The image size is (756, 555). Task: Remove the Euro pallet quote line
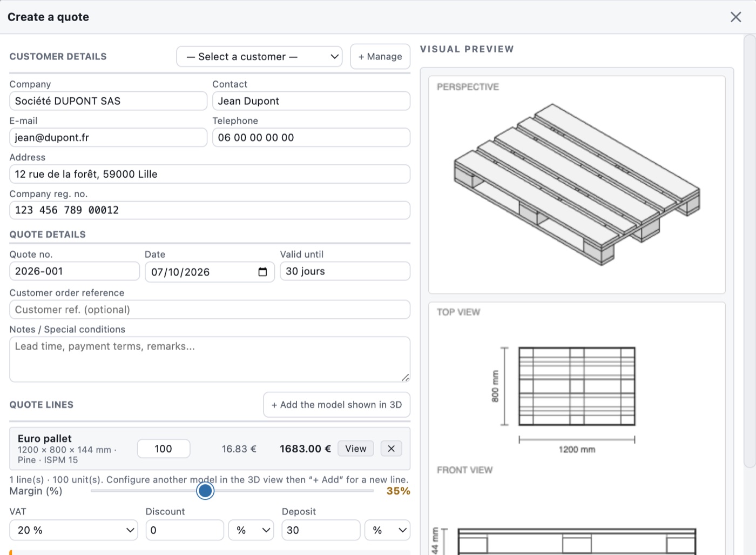click(x=391, y=449)
